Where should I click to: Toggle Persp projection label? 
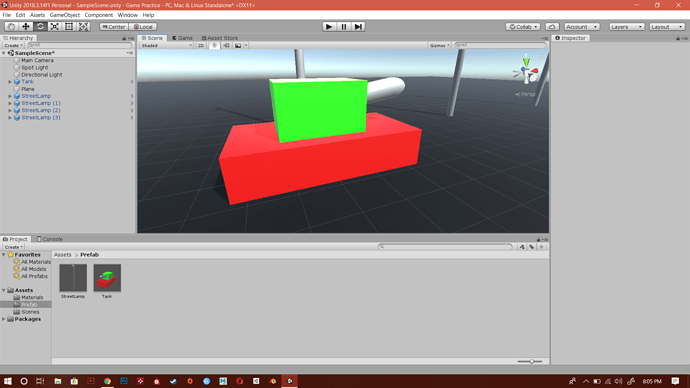click(x=525, y=94)
